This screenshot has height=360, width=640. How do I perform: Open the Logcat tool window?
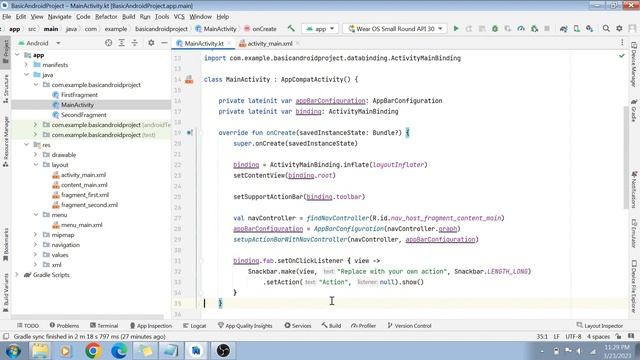tap(195, 326)
